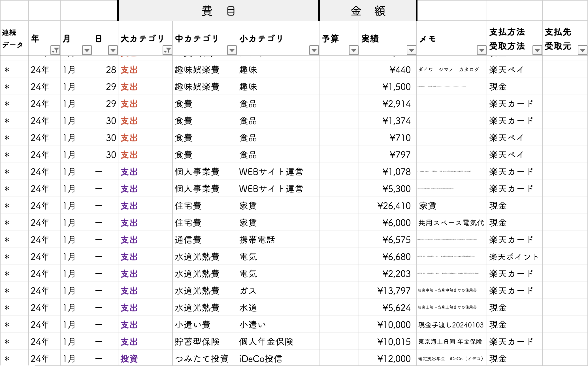Select the purple 投資 category cell
588x366 pixels.
pyautogui.click(x=145, y=358)
